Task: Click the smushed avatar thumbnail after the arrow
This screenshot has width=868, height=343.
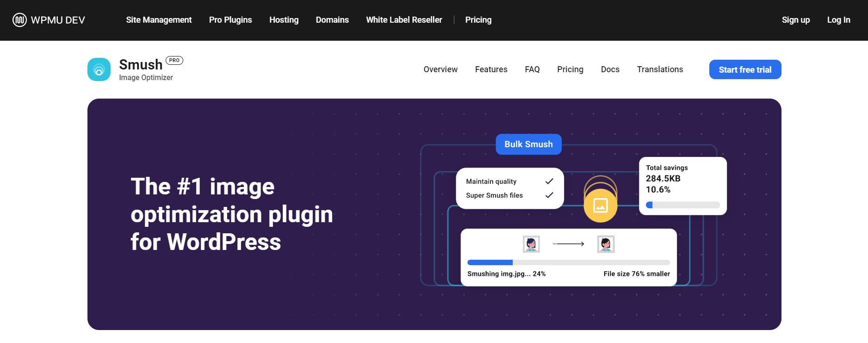Action: [606, 244]
